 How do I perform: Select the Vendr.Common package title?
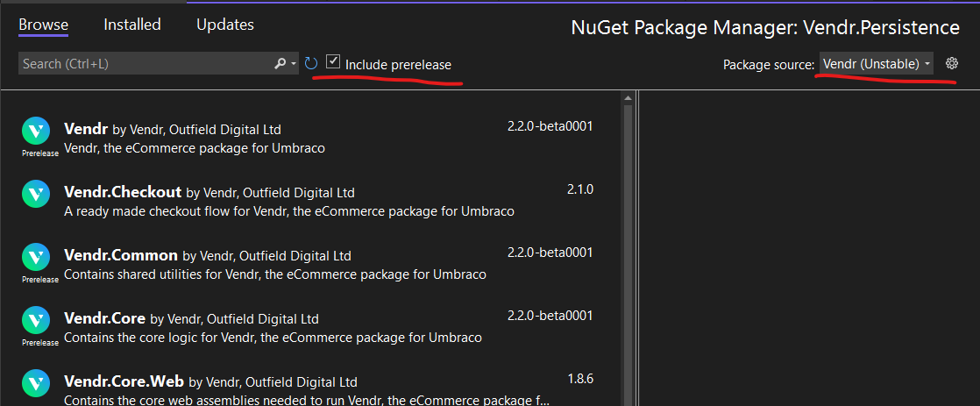[121, 254]
